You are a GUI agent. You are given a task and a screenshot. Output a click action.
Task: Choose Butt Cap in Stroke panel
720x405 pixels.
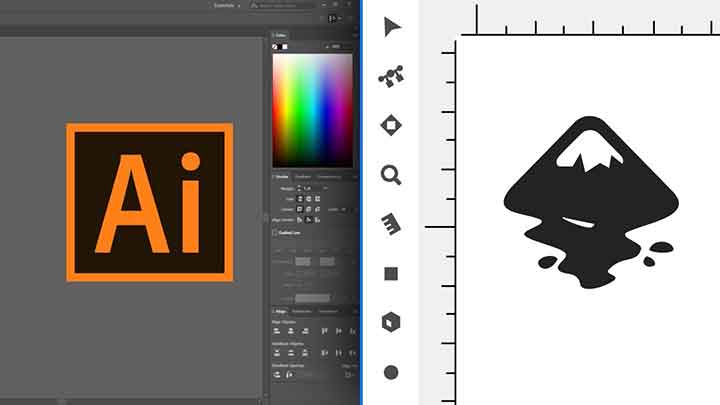[300, 199]
